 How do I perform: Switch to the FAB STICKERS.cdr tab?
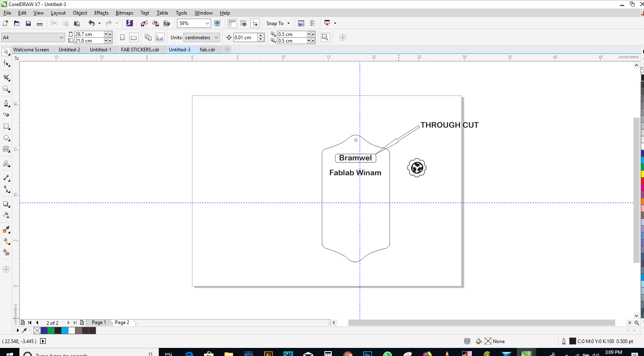click(140, 50)
